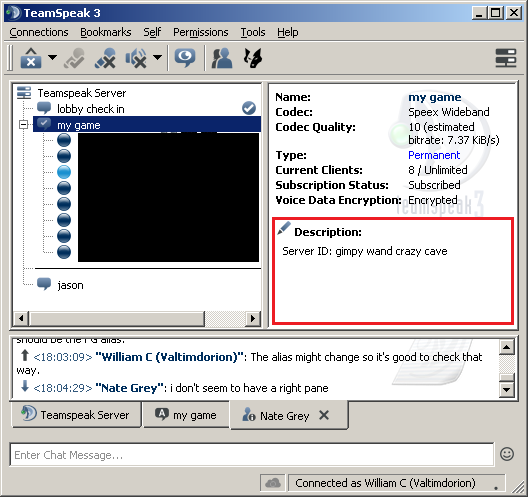Click the TeamSpeak 3 title bar logo icon

[14, 13]
